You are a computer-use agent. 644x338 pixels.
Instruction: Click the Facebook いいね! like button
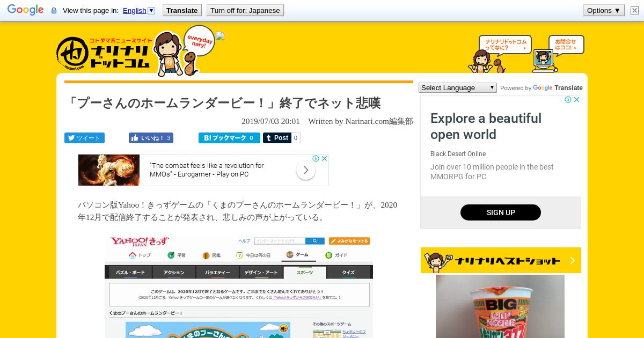pos(151,138)
